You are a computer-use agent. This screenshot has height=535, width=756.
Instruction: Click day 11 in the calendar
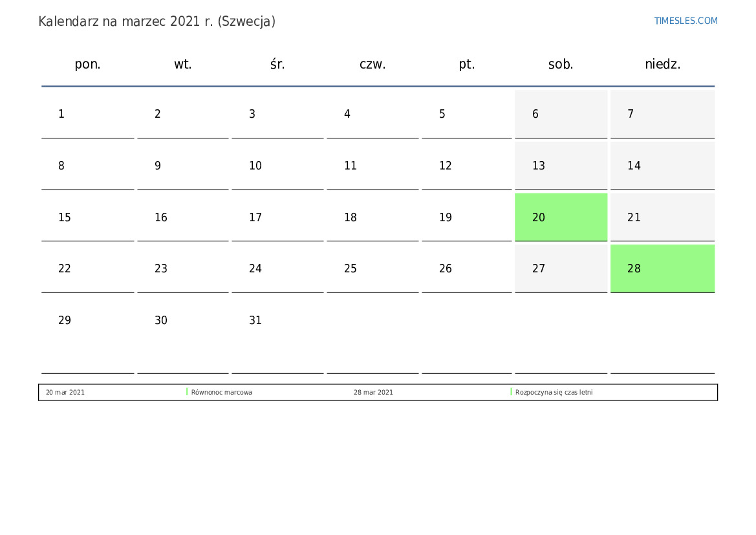(373, 166)
